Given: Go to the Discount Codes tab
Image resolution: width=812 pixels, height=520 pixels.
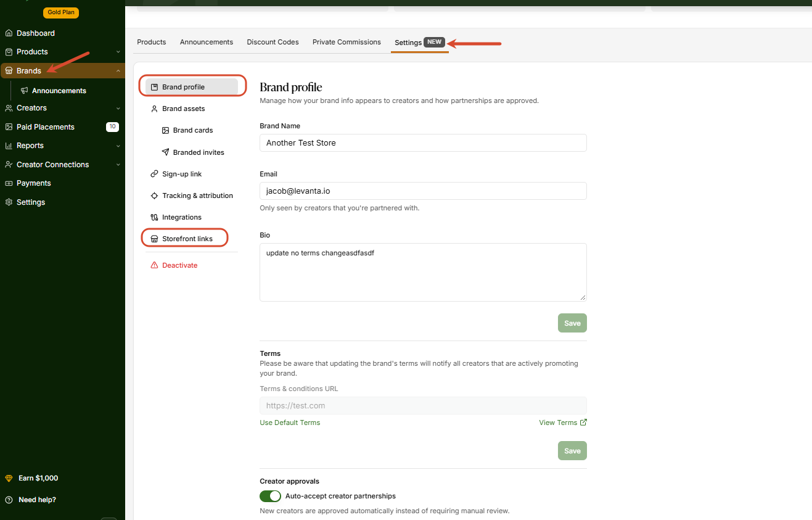Looking at the screenshot, I should tap(273, 42).
